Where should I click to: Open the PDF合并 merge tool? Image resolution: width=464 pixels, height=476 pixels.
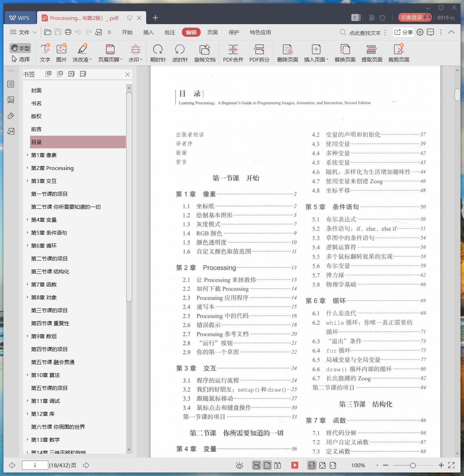pos(233,53)
